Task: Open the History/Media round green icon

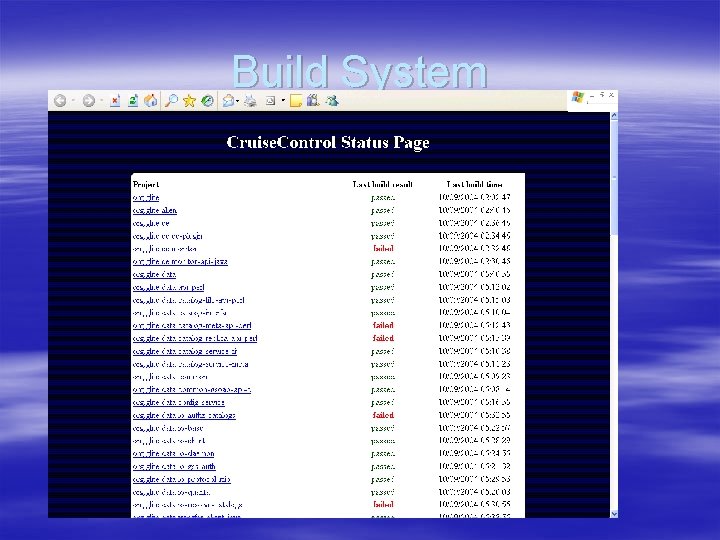Action: [x=208, y=101]
